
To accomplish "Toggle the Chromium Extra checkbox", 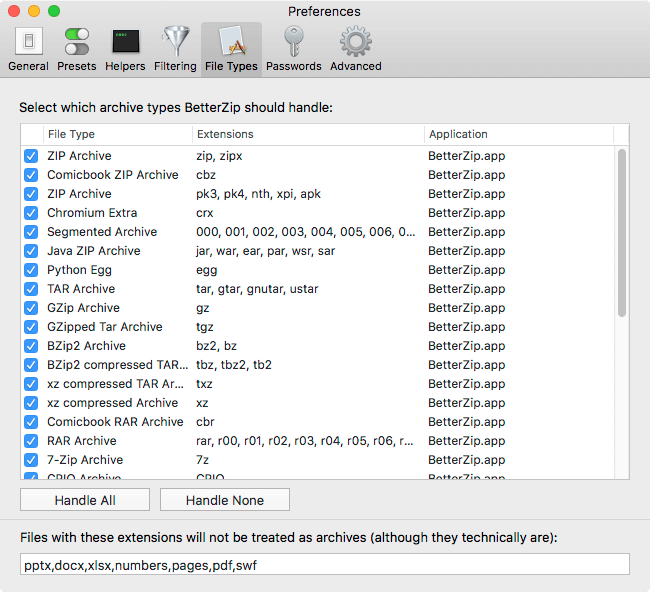I will click(x=31, y=213).
